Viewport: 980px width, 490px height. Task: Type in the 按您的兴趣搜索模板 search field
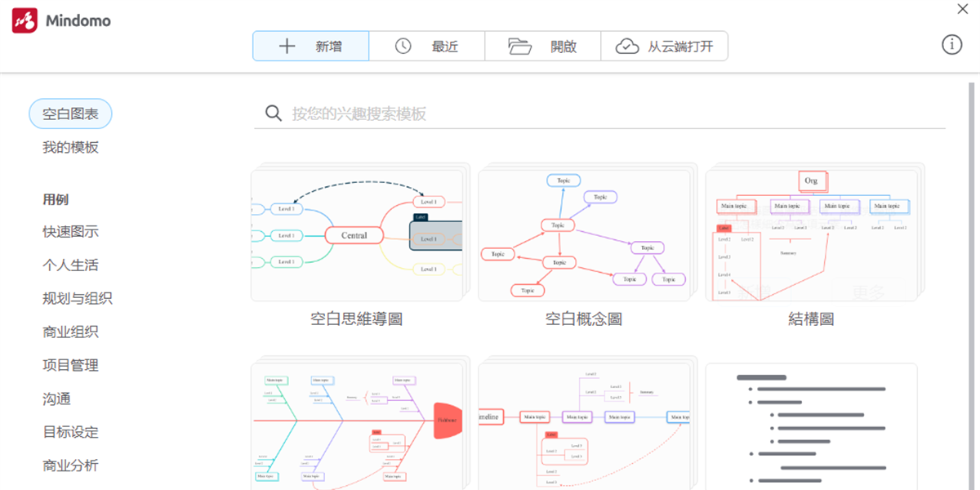[x=612, y=114]
